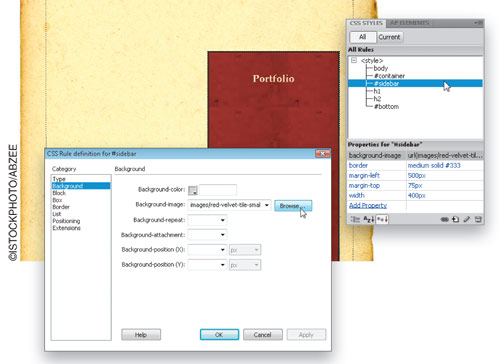Image resolution: width=500 pixels, height=364 pixels.
Task: Attach style sheet link icon
Action: [x=445, y=219]
